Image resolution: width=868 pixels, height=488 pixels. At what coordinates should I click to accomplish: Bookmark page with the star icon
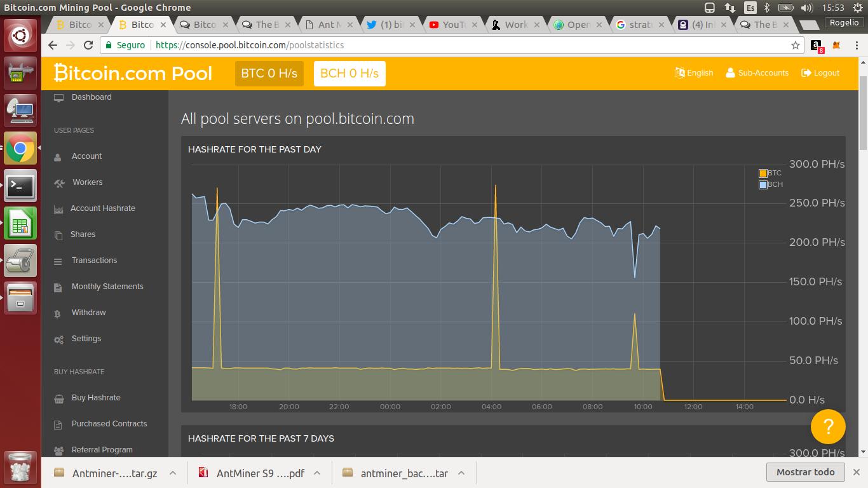coord(795,45)
